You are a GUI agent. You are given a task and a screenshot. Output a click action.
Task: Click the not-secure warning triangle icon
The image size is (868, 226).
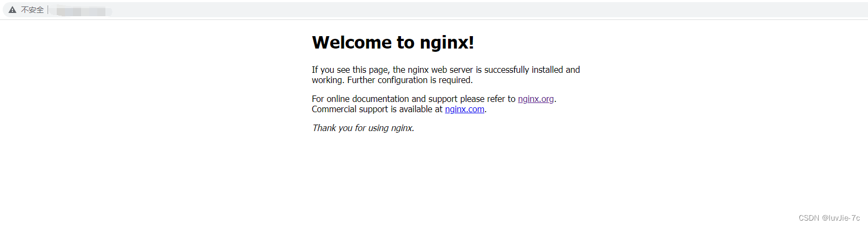(12, 10)
